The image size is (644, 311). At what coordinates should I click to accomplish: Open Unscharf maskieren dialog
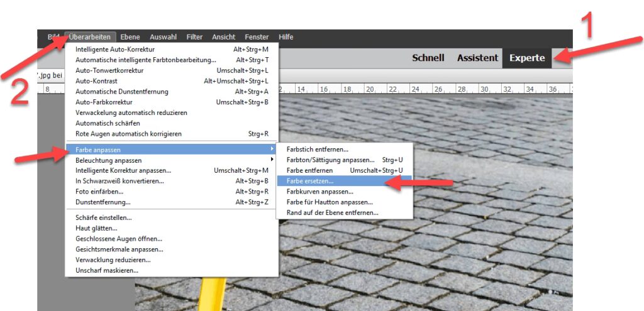tap(106, 270)
